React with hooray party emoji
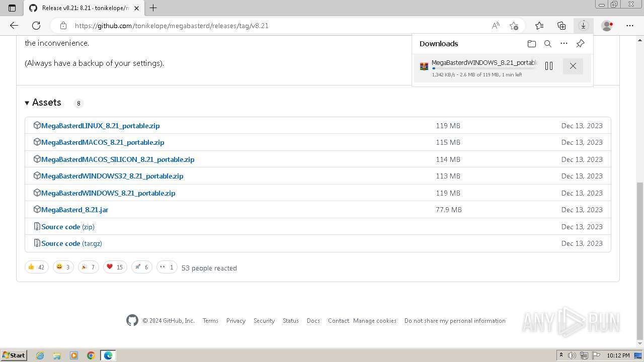Viewport: 644px width, 362px height. pyautogui.click(x=88, y=267)
